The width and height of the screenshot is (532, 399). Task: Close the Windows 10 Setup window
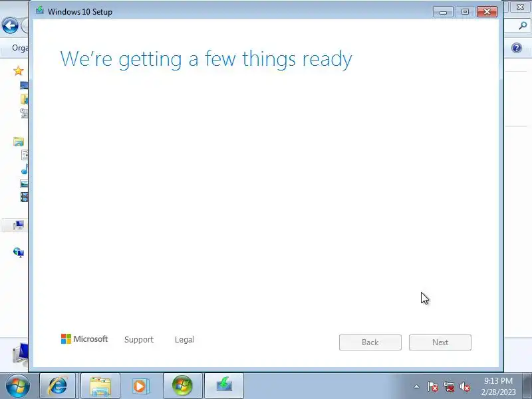pyautogui.click(x=487, y=12)
